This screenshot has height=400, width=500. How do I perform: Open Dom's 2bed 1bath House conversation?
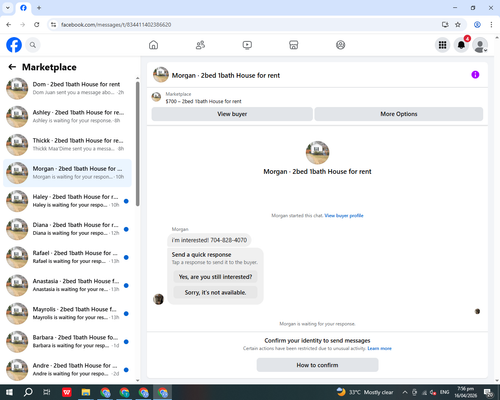pyautogui.click(x=67, y=88)
